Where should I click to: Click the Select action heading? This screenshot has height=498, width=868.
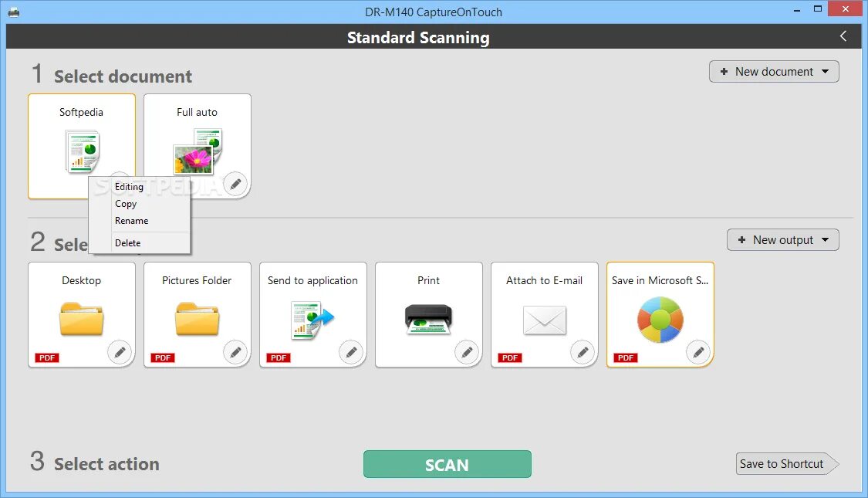pos(106,464)
